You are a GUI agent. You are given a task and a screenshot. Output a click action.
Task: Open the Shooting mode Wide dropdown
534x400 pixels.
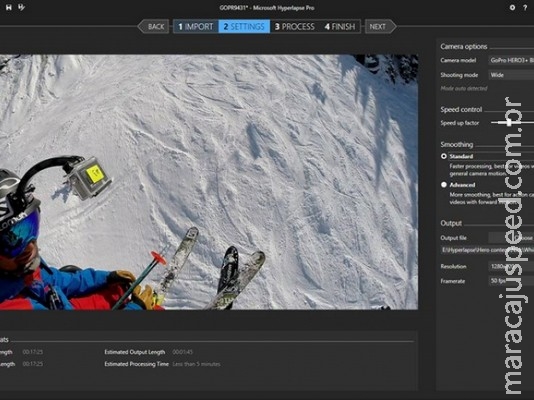pyautogui.click(x=511, y=75)
